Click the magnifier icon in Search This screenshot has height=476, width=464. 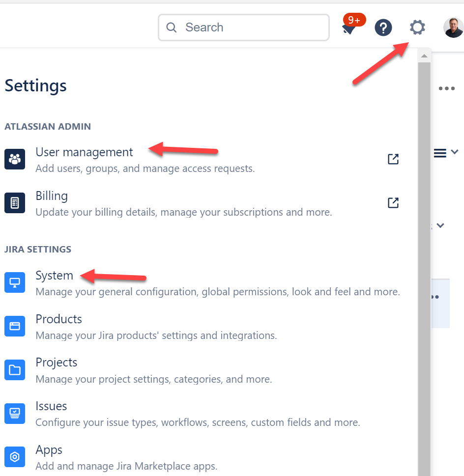pyautogui.click(x=171, y=28)
